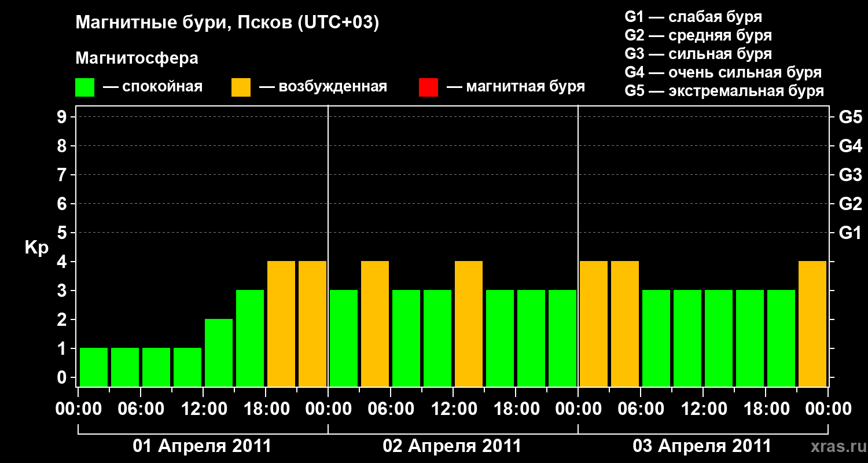Click the green bar starting 21:00 on 02 Апреля
The height and width of the screenshot is (463, 868).
pyautogui.click(x=562, y=338)
